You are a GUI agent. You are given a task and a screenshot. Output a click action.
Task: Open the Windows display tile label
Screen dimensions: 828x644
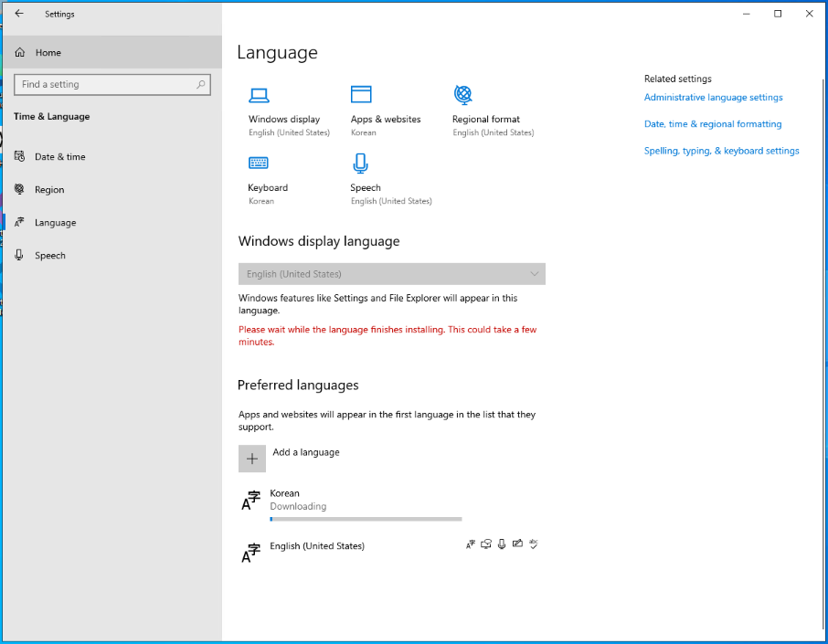point(284,120)
